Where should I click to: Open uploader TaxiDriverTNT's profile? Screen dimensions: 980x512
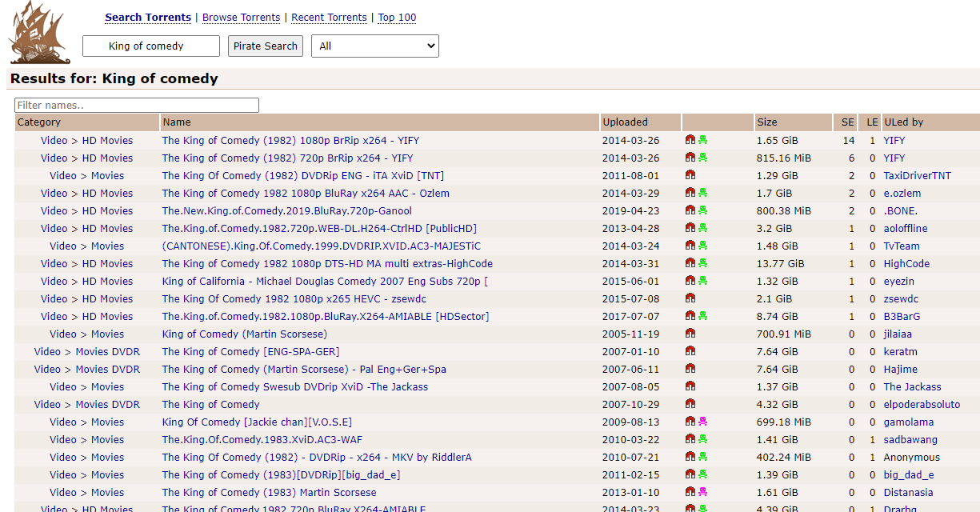[917, 175]
